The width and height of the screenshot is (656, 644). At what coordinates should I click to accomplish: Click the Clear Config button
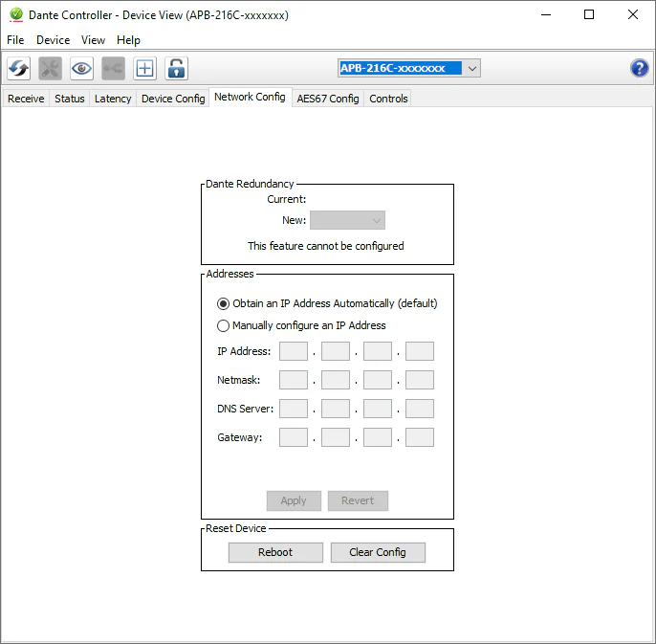378,552
